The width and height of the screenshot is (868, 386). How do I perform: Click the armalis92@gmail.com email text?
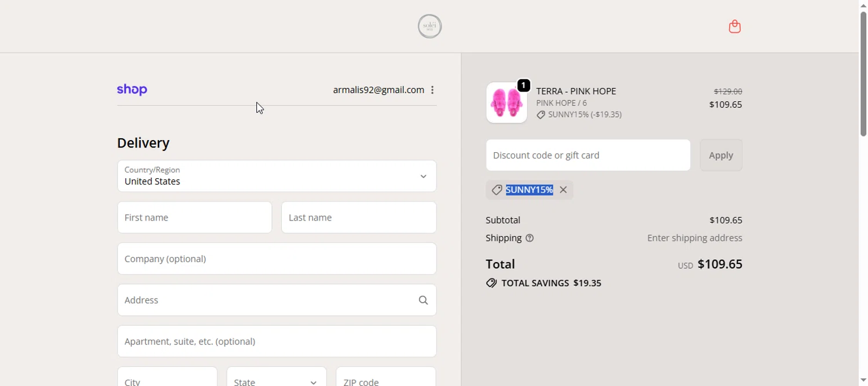(378, 90)
